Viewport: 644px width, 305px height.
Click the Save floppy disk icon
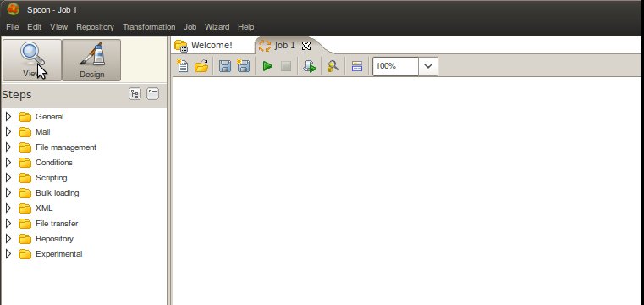pyautogui.click(x=224, y=66)
